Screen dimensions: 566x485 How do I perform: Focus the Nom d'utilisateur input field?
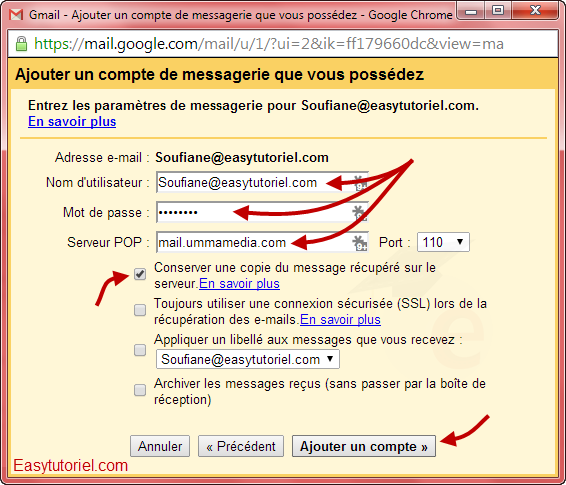(x=262, y=183)
